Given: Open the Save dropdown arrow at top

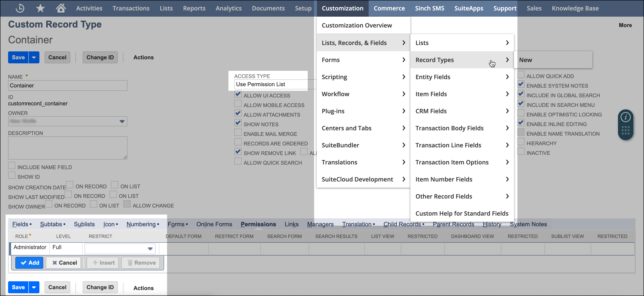Looking at the screenshot, I should pos(34,57).
